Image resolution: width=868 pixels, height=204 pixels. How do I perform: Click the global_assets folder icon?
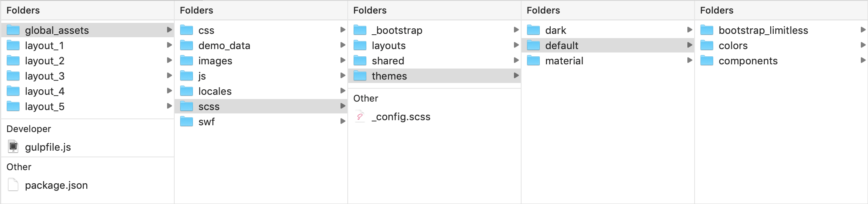(x=14, y=30)
